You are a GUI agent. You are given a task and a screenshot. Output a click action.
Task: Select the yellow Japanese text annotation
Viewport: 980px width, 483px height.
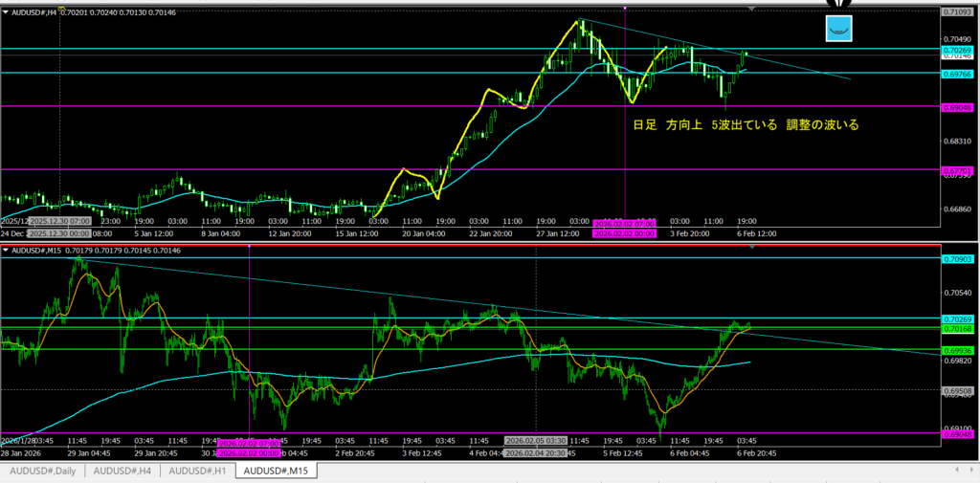click(746, 125)
